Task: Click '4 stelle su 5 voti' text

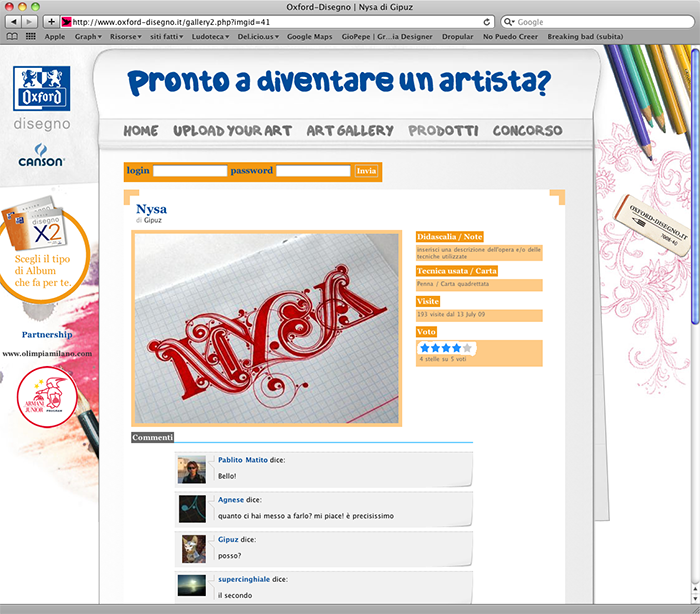Action: pos(443,359)
